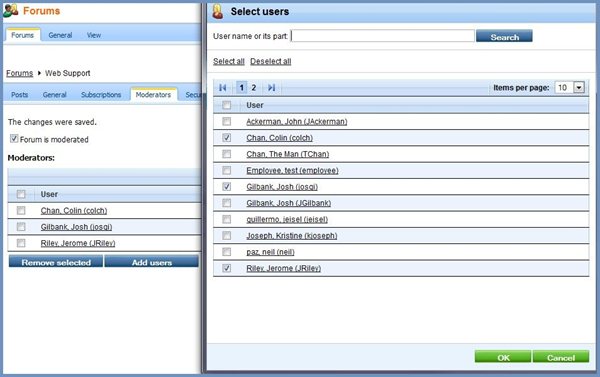Click the Select all link
600x377 pixels.
point(229,61)
